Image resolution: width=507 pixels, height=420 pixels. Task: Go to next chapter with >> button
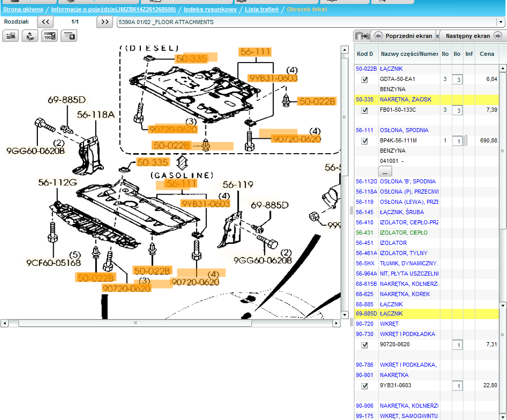(x=104, y=22)
